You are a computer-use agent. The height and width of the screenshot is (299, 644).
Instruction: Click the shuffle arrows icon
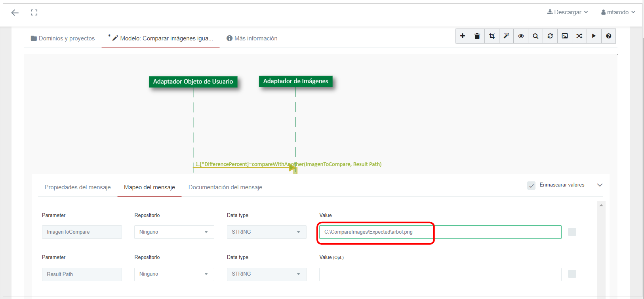click(x=579, y=36)
